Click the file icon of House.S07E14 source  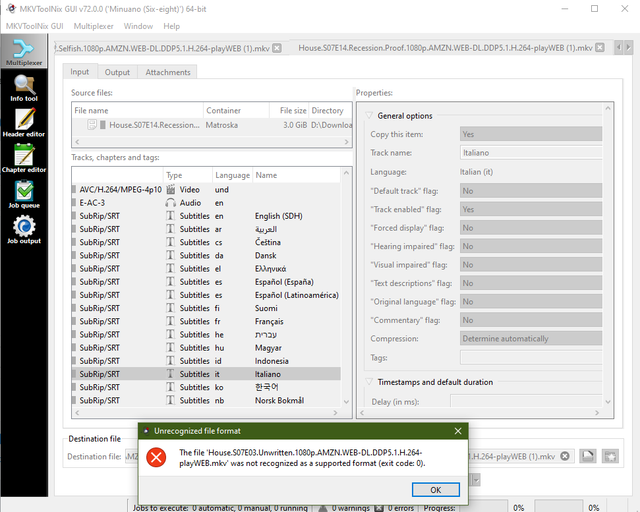92,125
